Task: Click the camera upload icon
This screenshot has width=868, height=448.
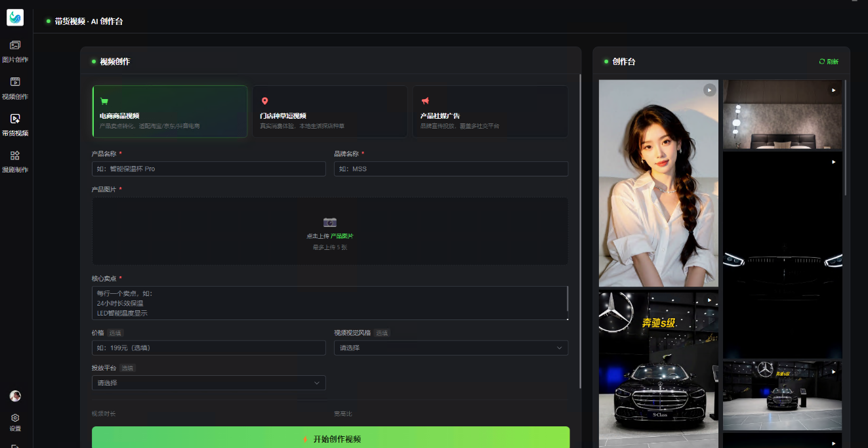Action: point(330,222)
